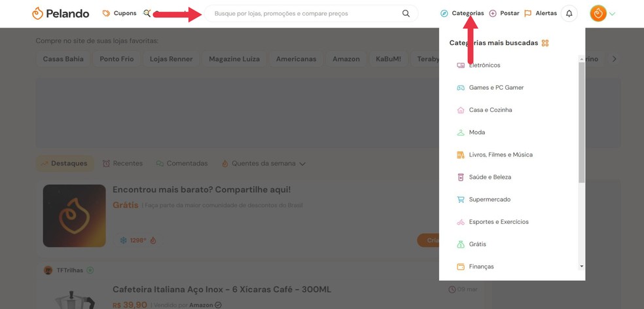Switch to the Destaques tab

[x=65, y=164]
